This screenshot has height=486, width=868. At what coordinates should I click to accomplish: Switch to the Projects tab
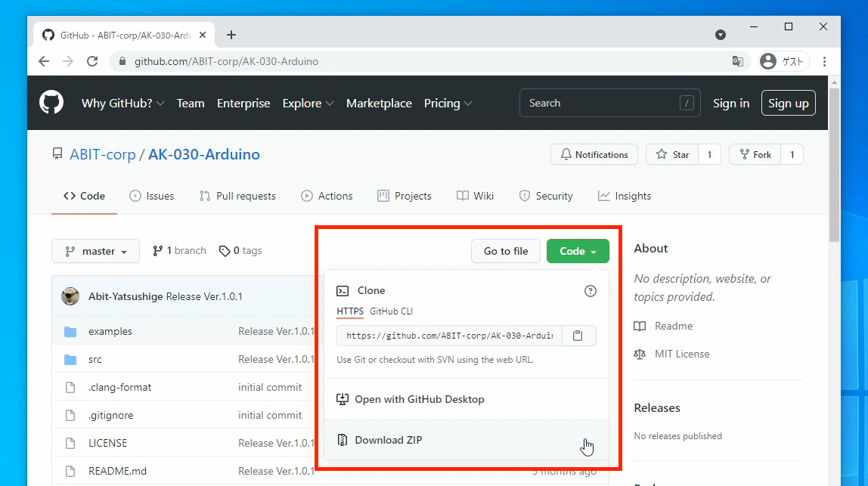[404, 196]
